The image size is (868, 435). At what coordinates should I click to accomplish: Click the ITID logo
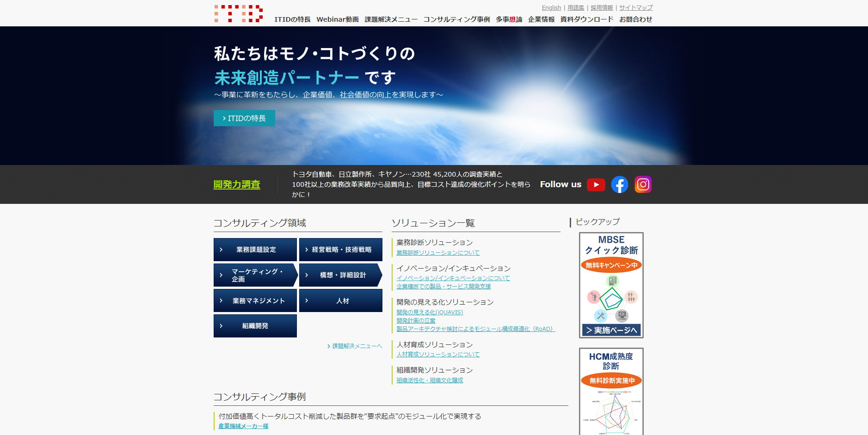pos(239,14)
